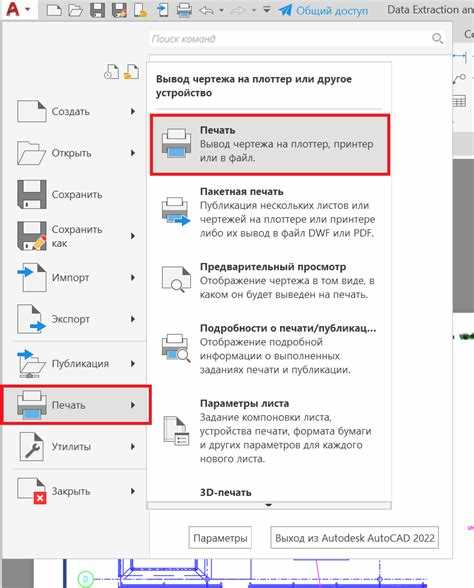Choose Печать plot command in submenu
The width and height of the screenshot is (474, 588).
270,144
